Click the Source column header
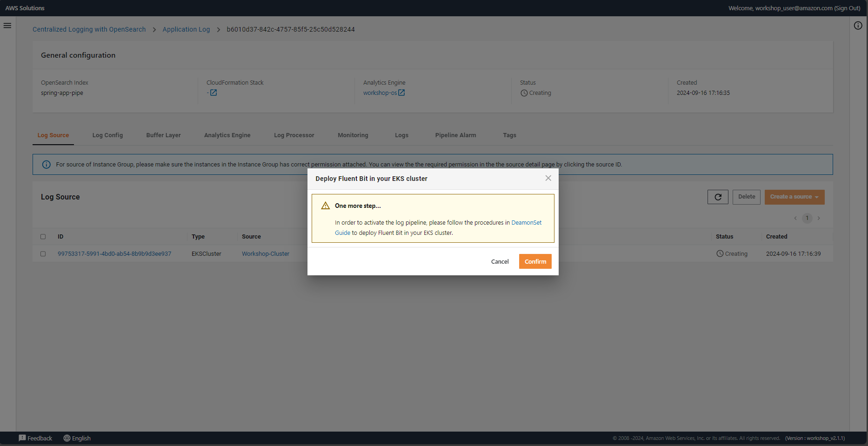 tap(251, 237)
